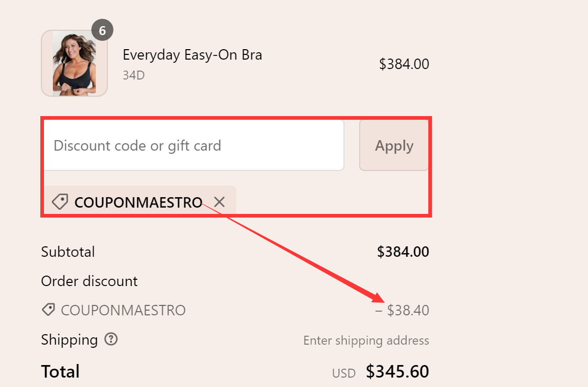Click the 34D size variant label
Image resolution: width=588 pixels, height=387 pixels.
[x=134, y=75]
